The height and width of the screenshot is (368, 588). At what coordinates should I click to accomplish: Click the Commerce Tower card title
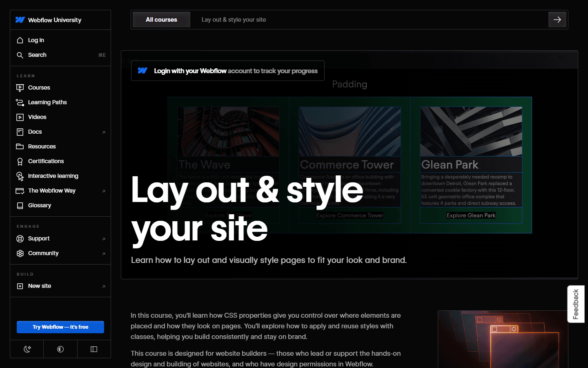347,165
